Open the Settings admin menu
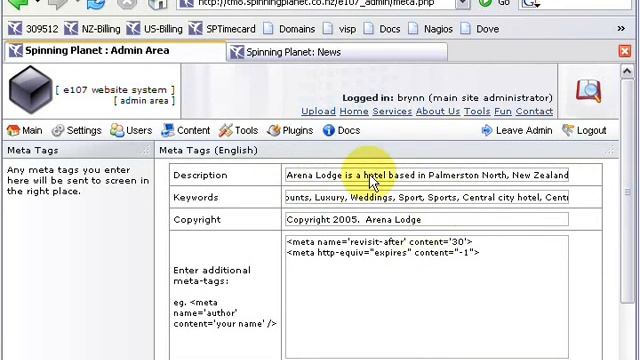The width and height of the screenshot is (640, 360). click(x=76, y=130)
